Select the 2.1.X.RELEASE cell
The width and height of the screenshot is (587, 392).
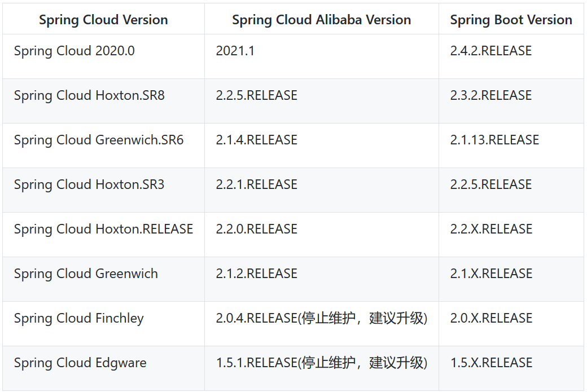511,279
